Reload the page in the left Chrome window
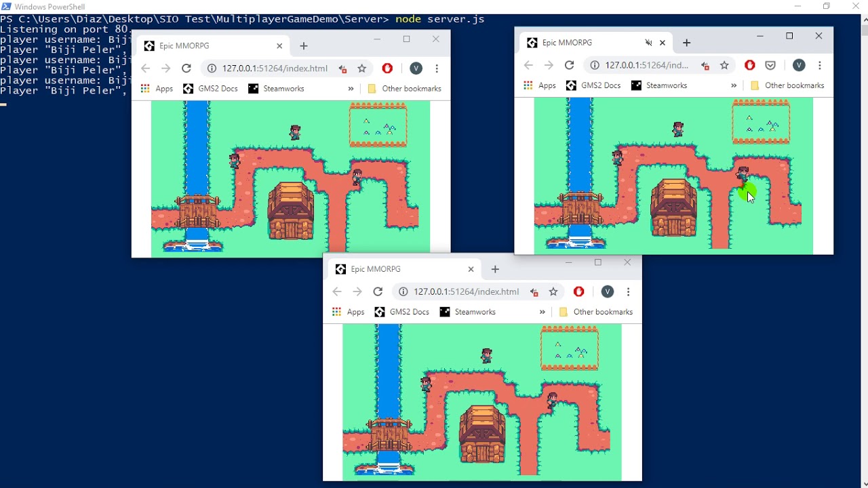 click(186, 68)
